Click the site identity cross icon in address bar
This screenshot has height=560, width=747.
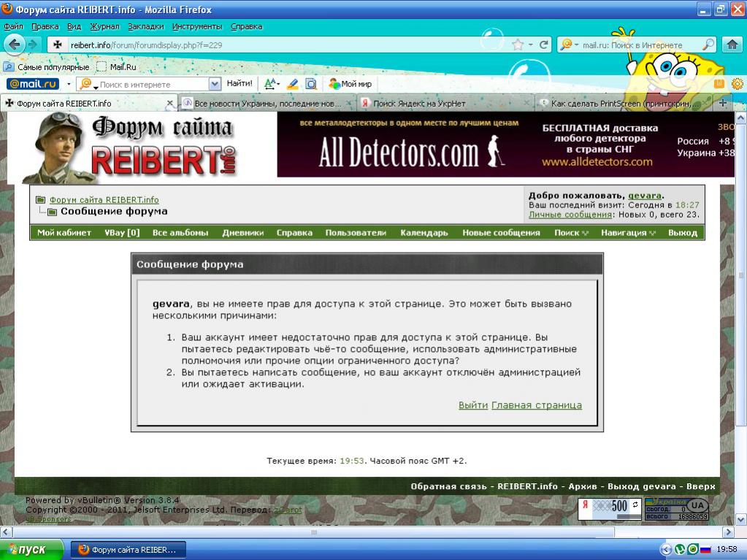pyautogui.click(x=58, y=45)
